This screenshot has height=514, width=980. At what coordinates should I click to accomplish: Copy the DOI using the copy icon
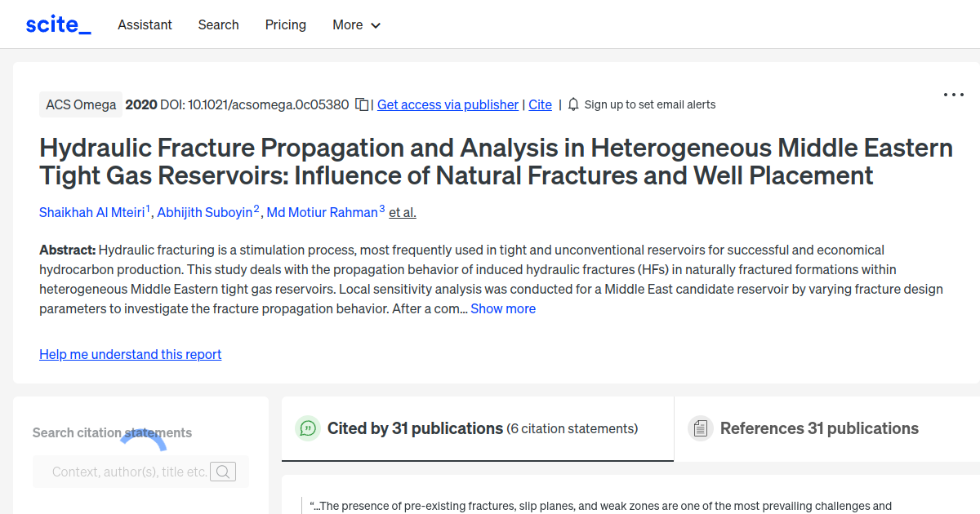361,104
